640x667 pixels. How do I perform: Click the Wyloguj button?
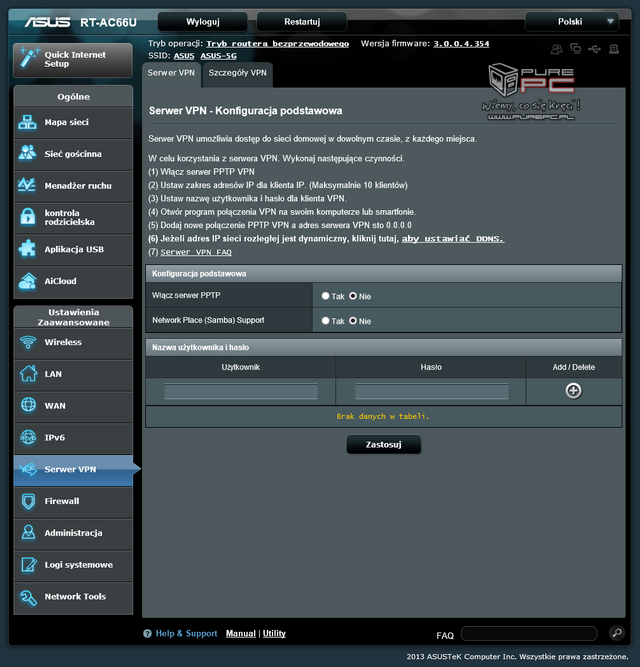[203, 22]
